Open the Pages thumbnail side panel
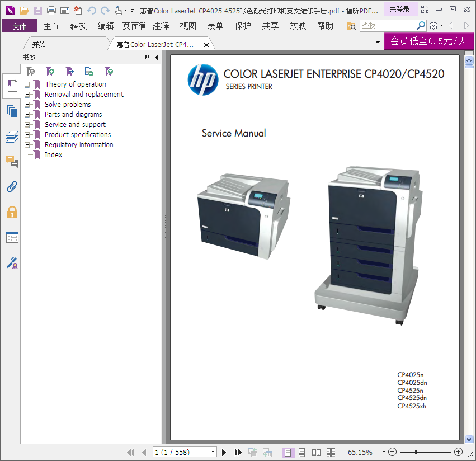This screenshot has height=461, width=476. [x=12, y=111]
